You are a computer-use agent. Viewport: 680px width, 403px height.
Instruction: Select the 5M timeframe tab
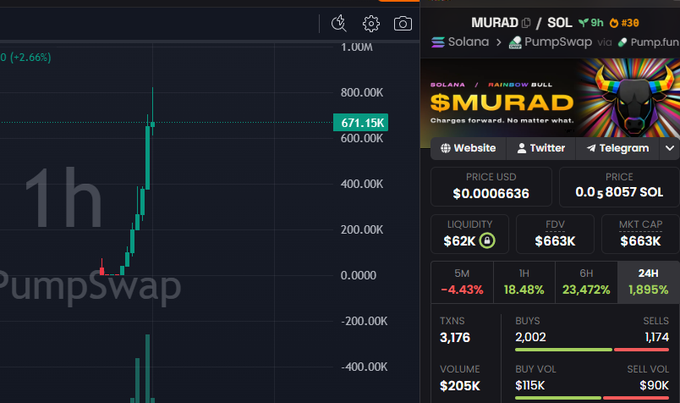pyautogui.click(x=462, y=282)
